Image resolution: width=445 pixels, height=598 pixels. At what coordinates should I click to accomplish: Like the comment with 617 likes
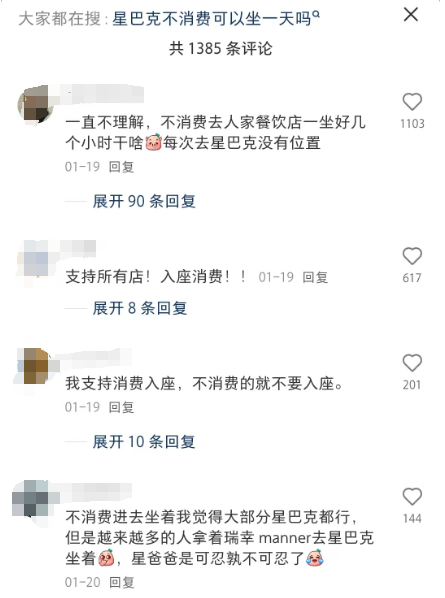412,256
